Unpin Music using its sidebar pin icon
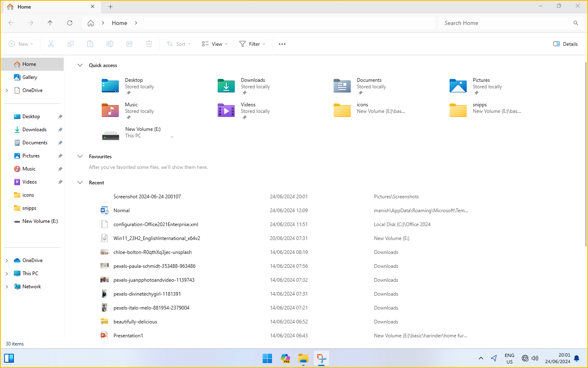 point(60,169)
